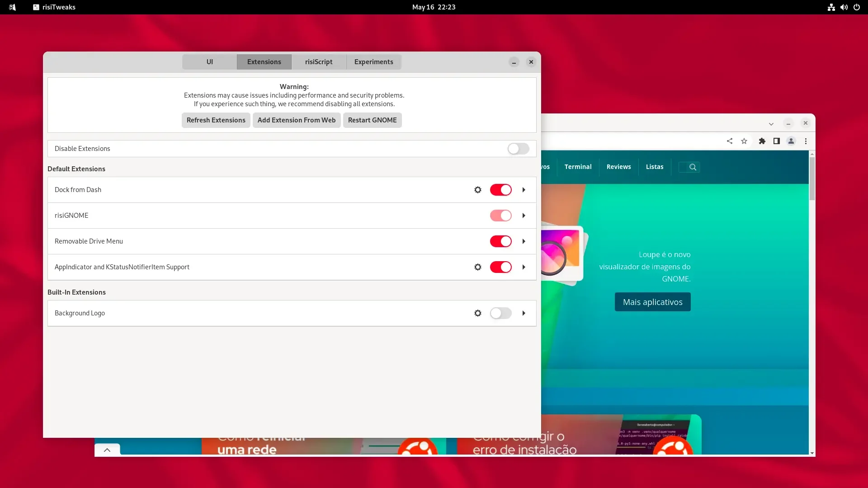Open browser profile avatar icon
Screen dimensions: 868x488
791,141
